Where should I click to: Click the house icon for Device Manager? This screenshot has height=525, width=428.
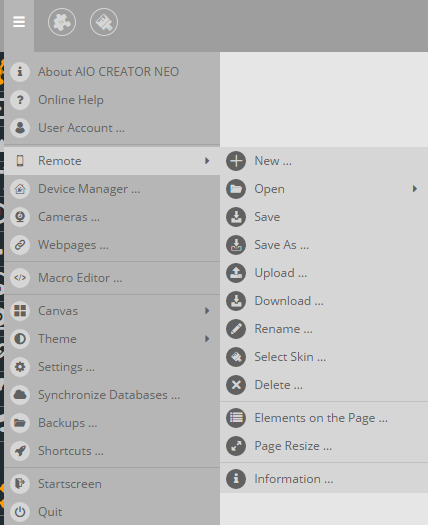point(20,189)
